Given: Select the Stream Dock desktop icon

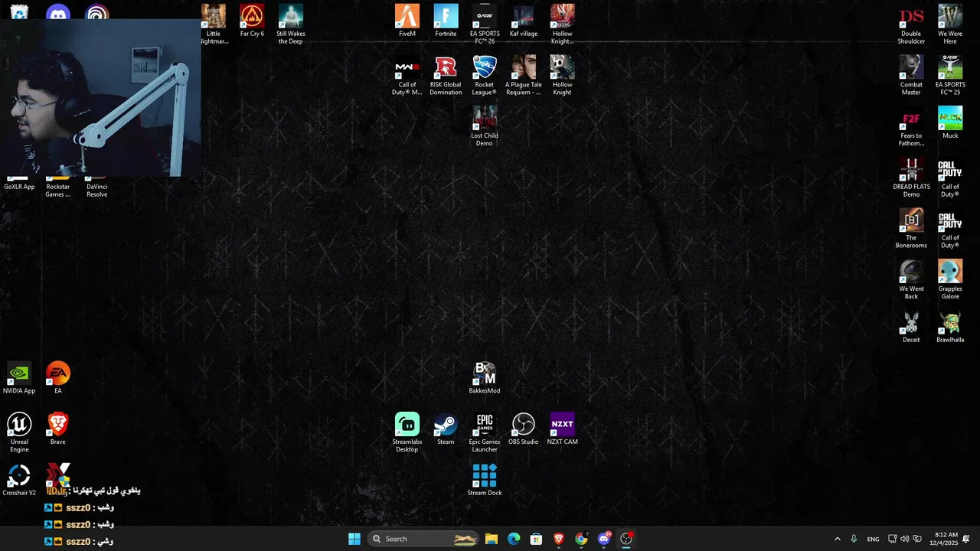Looking at the screenshot, I should [x=485, y=480].
